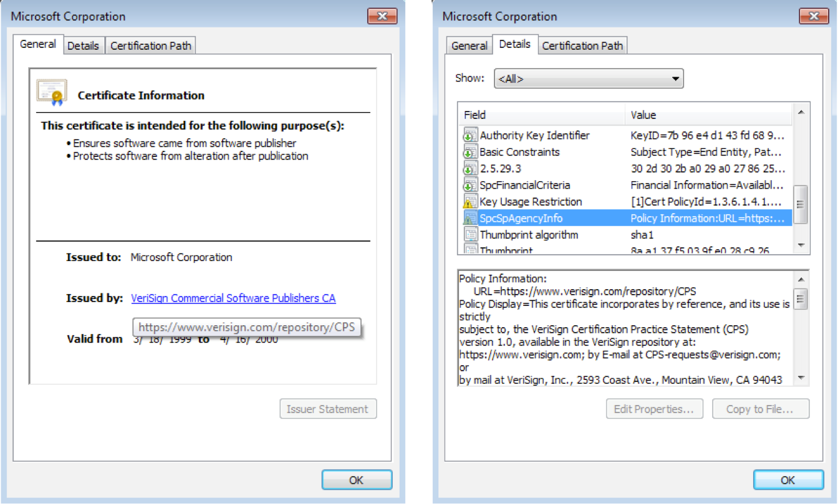
Task: Open Details tab in left window
Action: tap(83, 45)
